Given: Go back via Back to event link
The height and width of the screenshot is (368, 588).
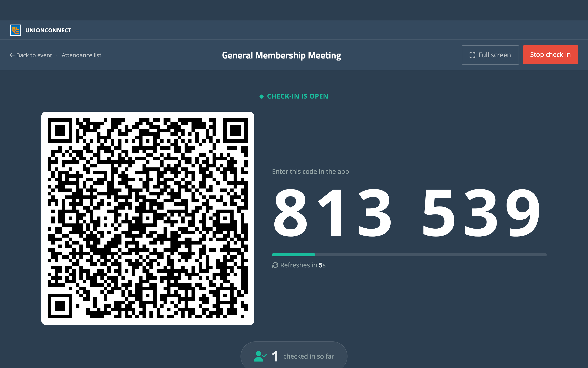Looking at the screenshot, I should click(x=31, y=55).
